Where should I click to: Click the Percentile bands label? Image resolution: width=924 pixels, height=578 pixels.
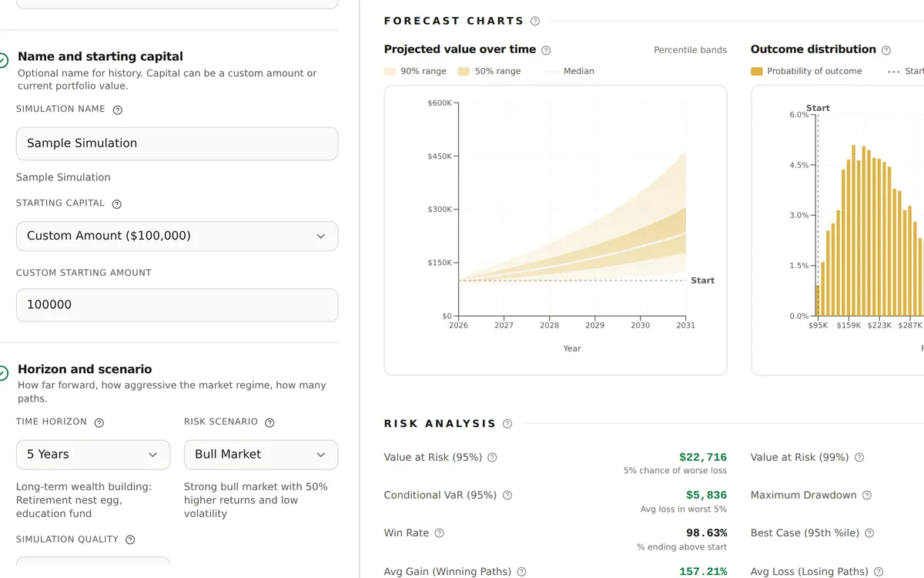[x=690, y=50]
